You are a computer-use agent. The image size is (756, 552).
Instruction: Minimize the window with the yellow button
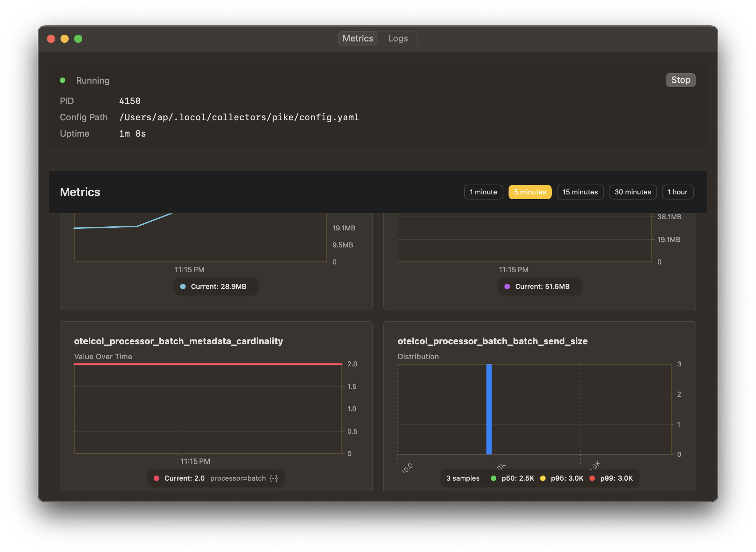(x=65, y=39)
